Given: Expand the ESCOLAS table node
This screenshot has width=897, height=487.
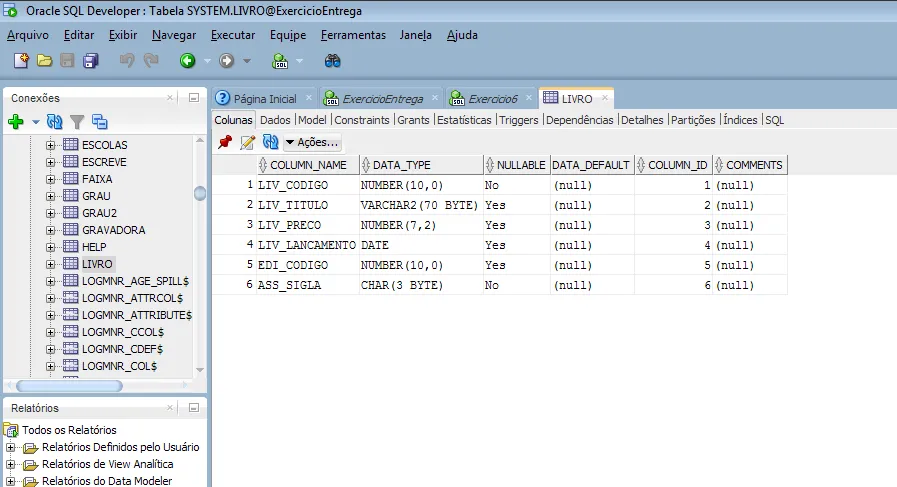Looking at the screenshot, I should 51,145.
